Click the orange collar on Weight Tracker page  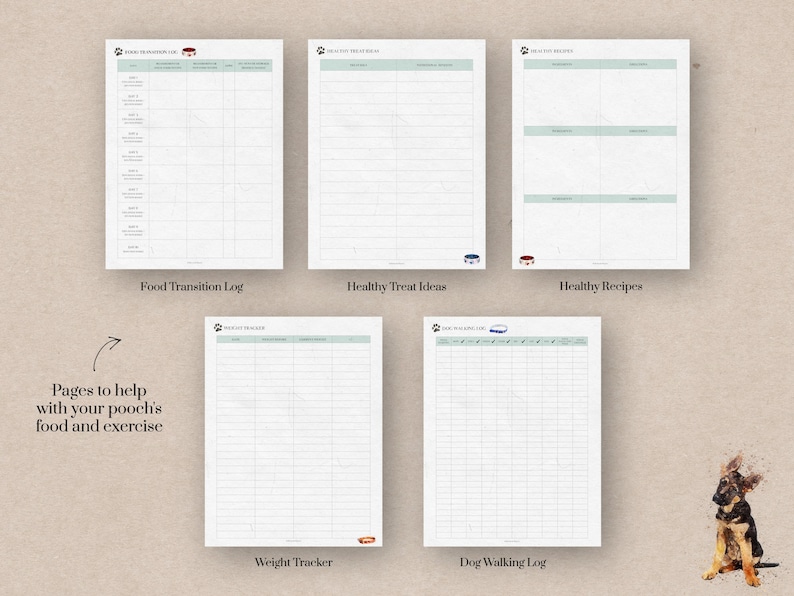click(366, 540)
